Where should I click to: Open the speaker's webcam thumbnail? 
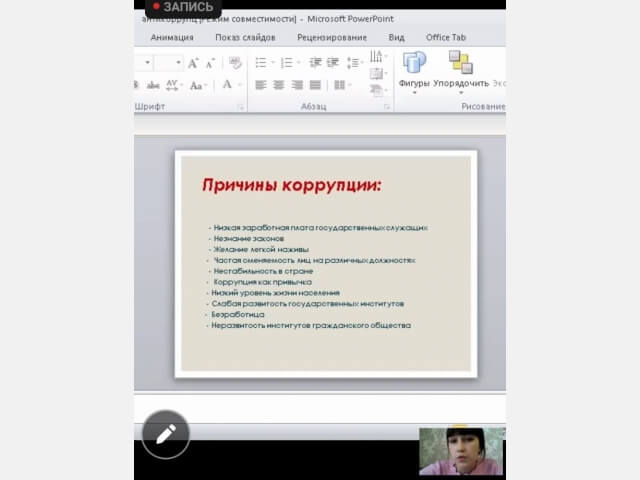point(462,451)
